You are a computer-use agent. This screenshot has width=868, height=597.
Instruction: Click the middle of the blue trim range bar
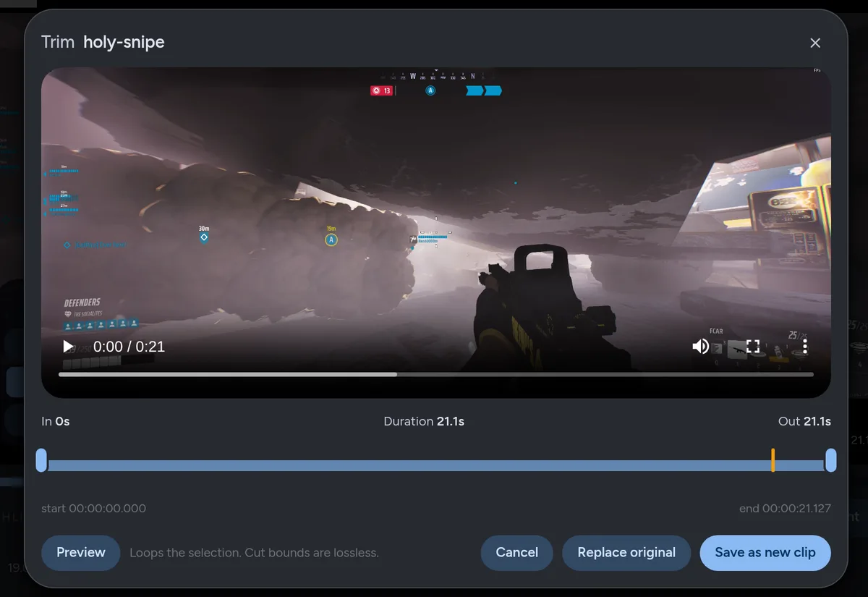click(436, 465)
